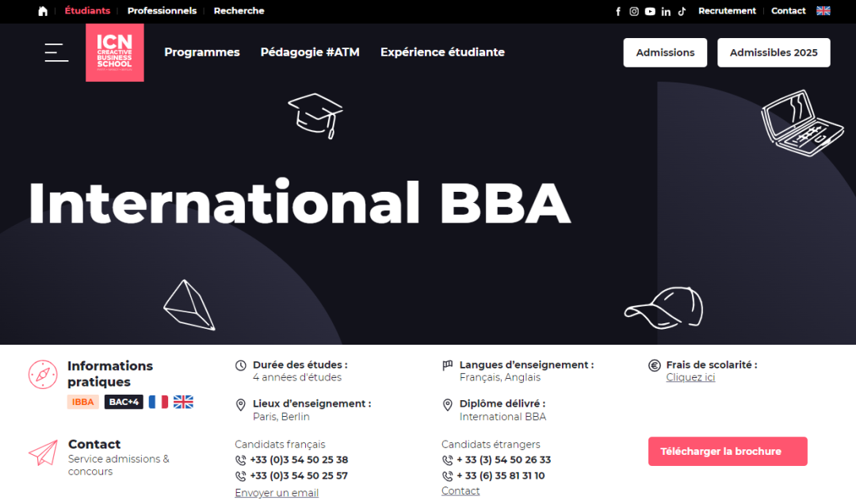Open the Programmes menu
The width and height of the screenshot is (856, 504).
tap(202, 52)
